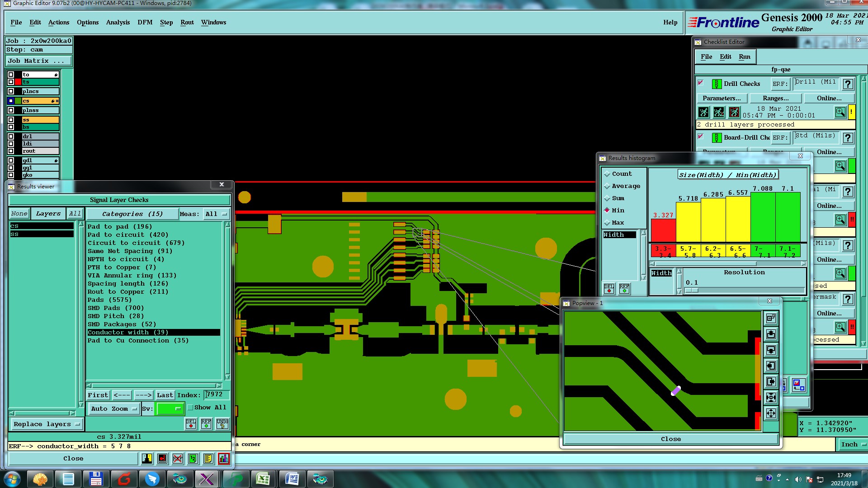The height and width of the screenshot is (488, 868).
Task: Open Edit menu in Checklist Editor
Action: [726, 57]
